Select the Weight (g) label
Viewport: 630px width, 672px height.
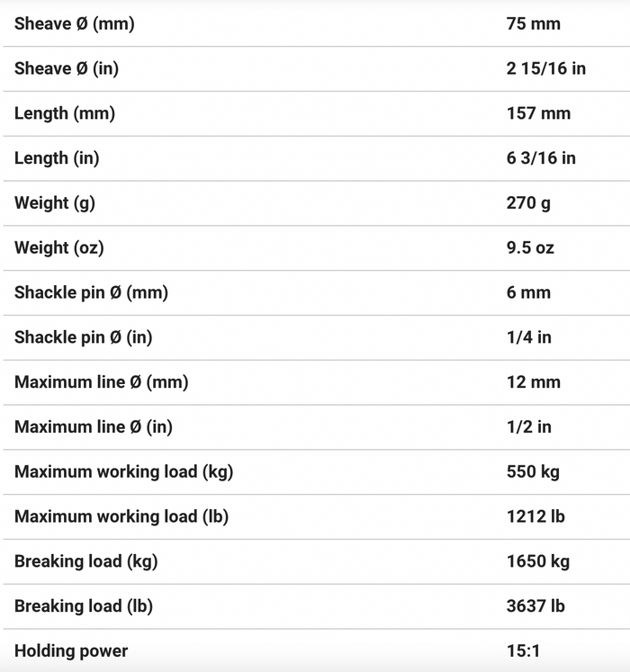coord(55,203)
